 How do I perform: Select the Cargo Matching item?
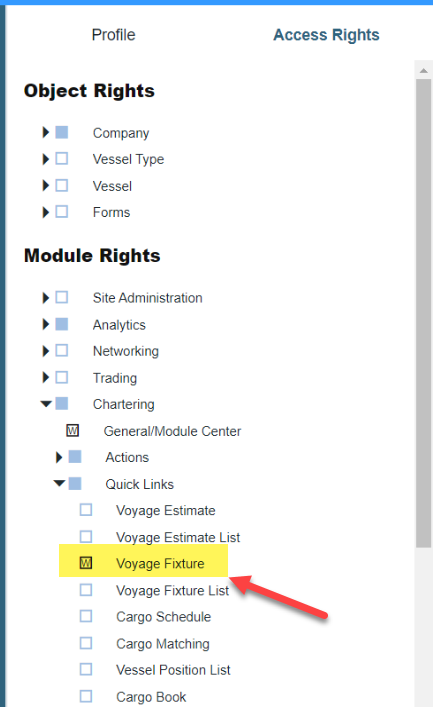(163, 643)
